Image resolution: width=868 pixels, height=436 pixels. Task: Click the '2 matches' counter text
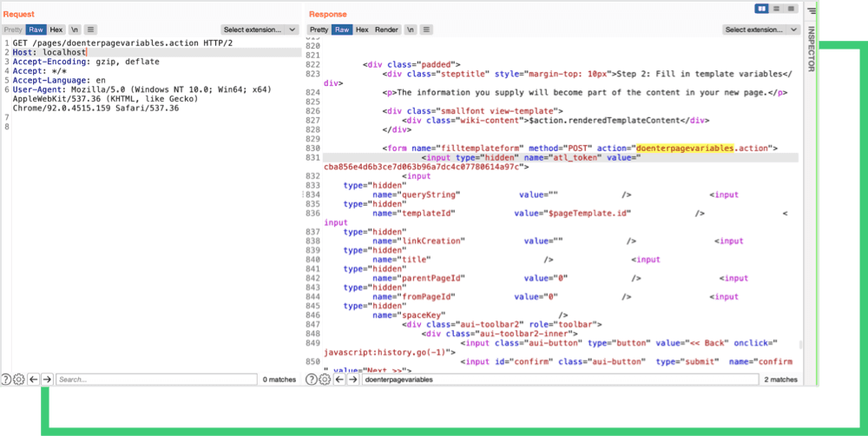click(780, 380)
